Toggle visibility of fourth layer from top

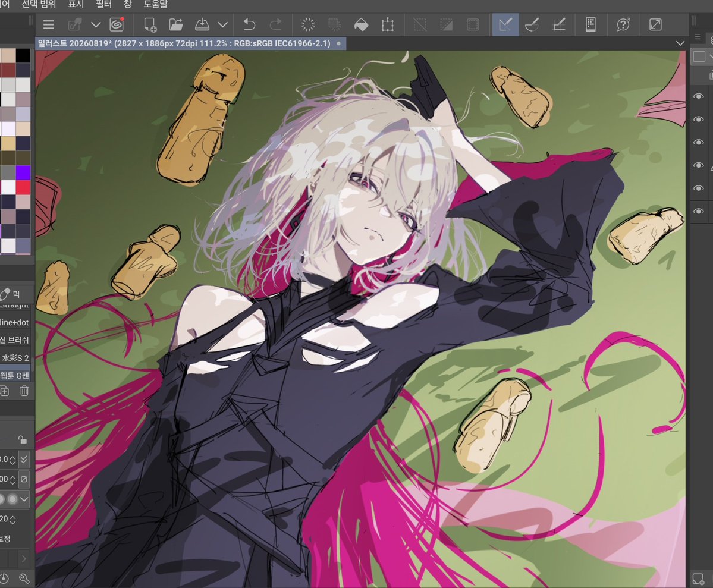click(699, 165)
